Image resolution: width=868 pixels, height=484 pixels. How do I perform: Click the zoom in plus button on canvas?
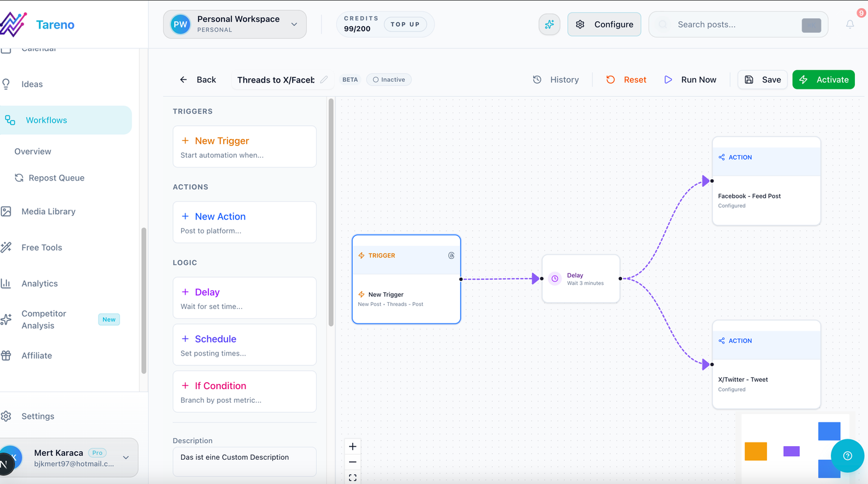click(352, 446)
